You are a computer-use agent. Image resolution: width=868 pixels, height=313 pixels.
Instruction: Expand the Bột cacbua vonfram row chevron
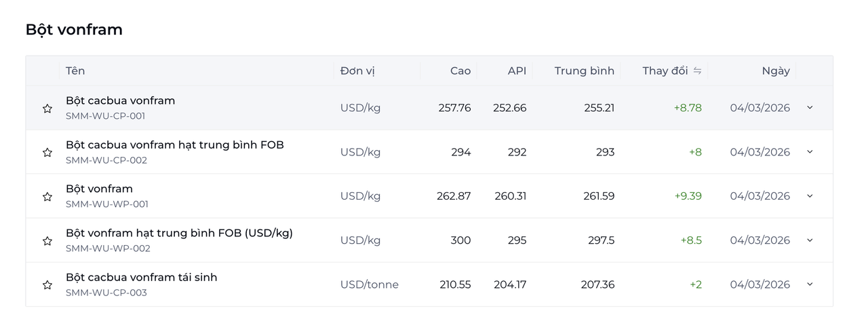point(810,107)
